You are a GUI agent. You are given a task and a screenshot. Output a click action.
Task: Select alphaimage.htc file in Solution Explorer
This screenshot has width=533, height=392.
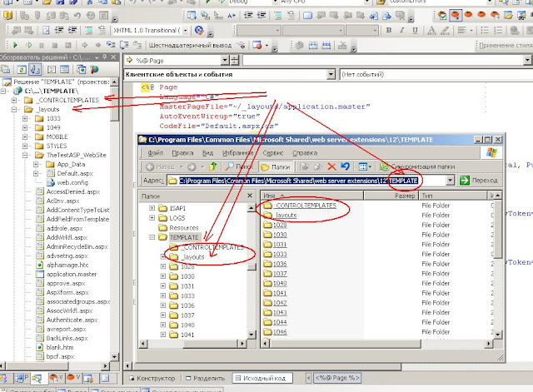click(67, 265)
